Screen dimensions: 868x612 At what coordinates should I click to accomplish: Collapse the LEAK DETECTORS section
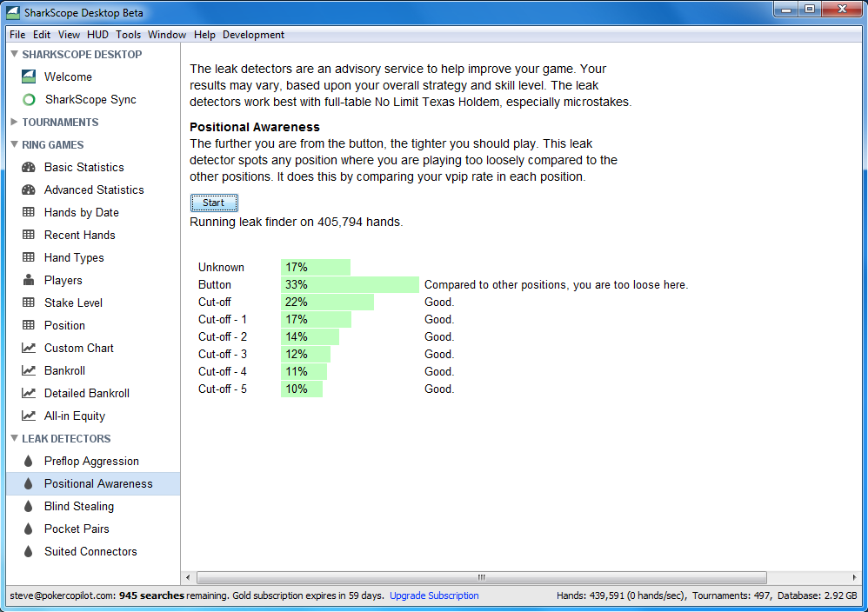coord(15,438)
